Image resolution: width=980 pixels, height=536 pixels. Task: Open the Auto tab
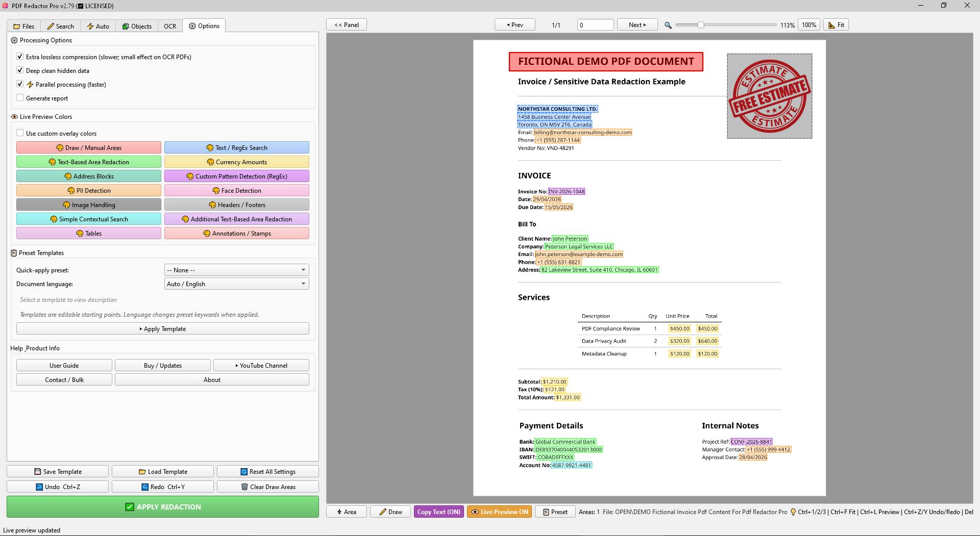tap(98, 26)
